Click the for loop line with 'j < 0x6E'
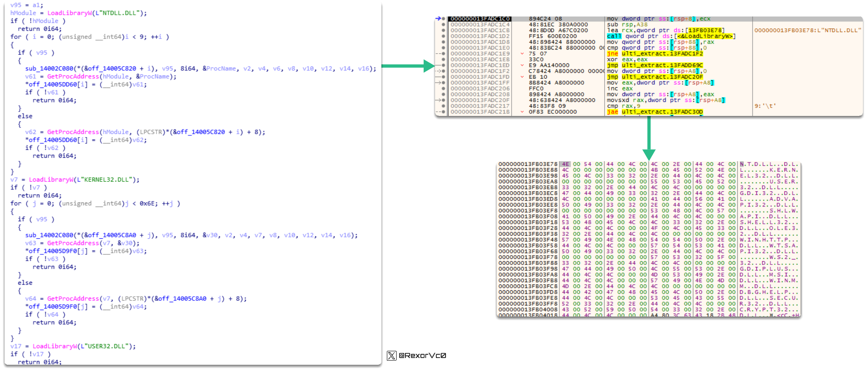This screenshot has height=369, width=868. coord(95,204)
